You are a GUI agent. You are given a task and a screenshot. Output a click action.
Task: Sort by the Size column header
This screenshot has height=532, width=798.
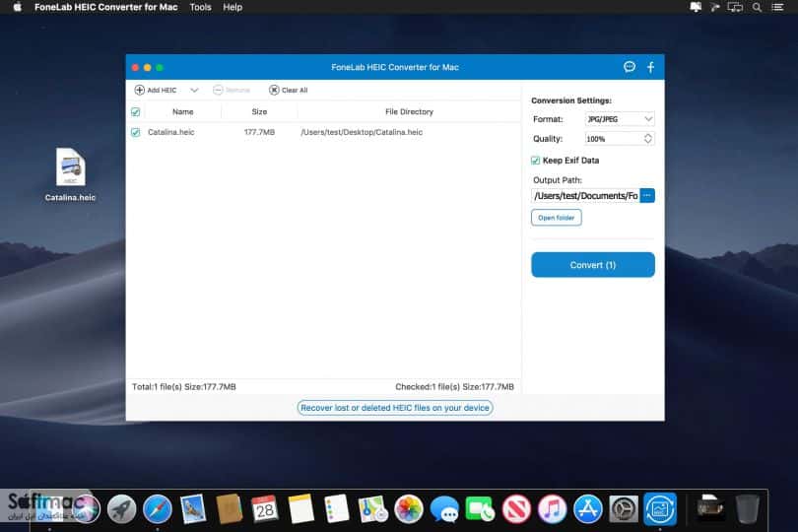[x=259, y=112]
